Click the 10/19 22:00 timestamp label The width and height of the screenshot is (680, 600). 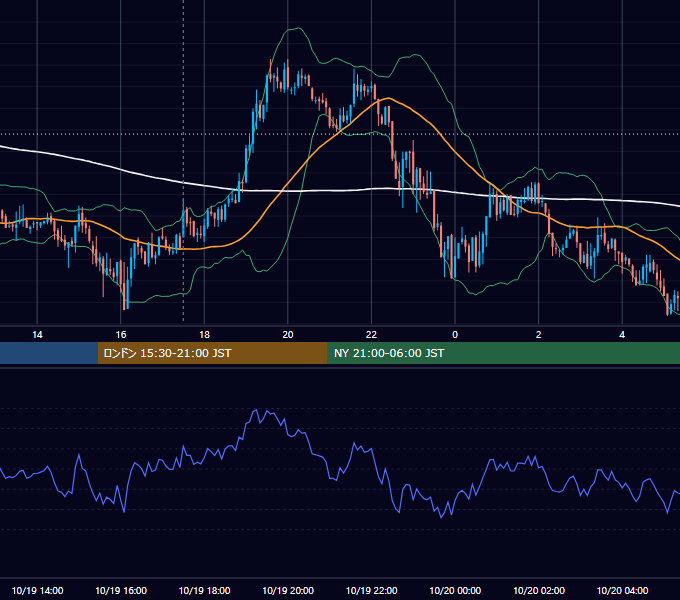371,590
